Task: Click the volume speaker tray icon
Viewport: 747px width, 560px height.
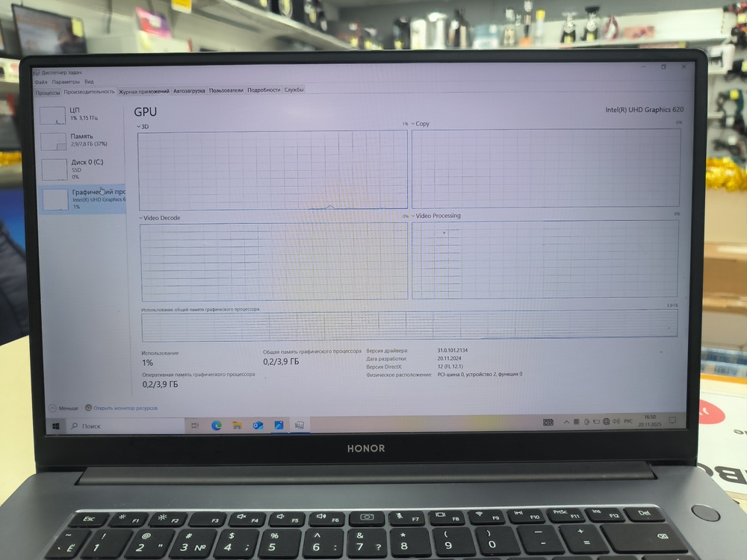Action: click(616, 423)
